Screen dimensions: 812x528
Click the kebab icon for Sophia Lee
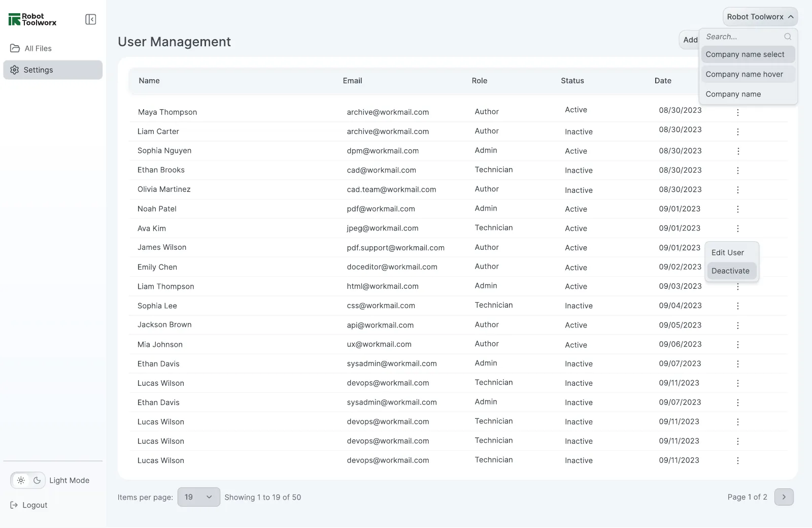coord(738,306)
